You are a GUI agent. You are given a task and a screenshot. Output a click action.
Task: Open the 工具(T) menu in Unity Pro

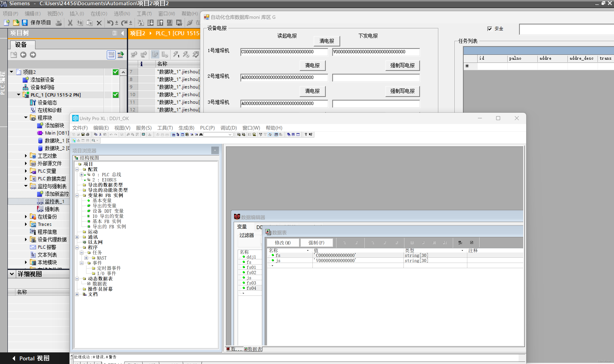[x=165, y=128]
